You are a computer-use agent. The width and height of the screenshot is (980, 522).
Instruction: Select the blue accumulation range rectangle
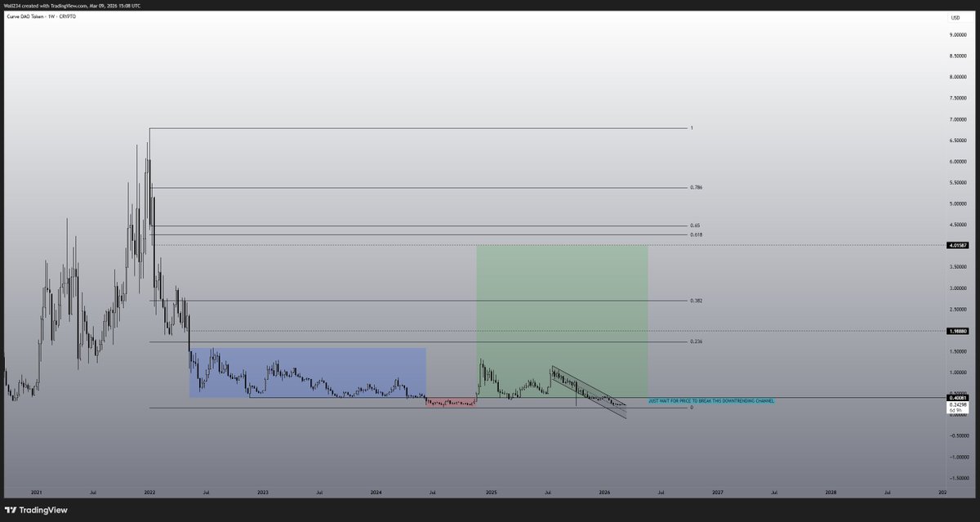[308, 373]
